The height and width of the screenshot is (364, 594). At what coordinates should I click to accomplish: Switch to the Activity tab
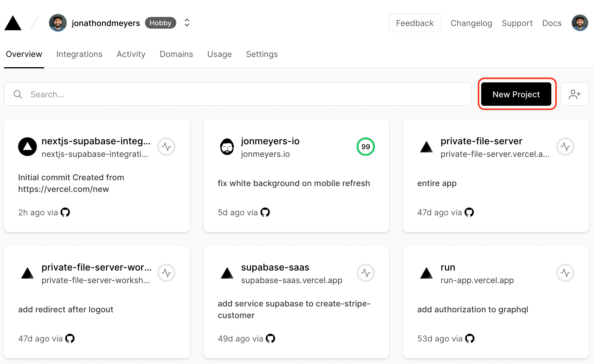(131, 54)
